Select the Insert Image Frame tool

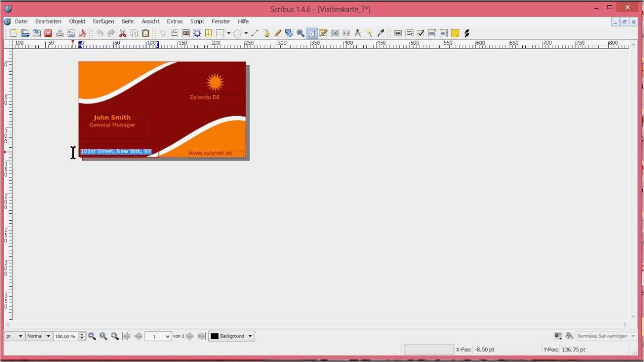(x=186, y=33)
